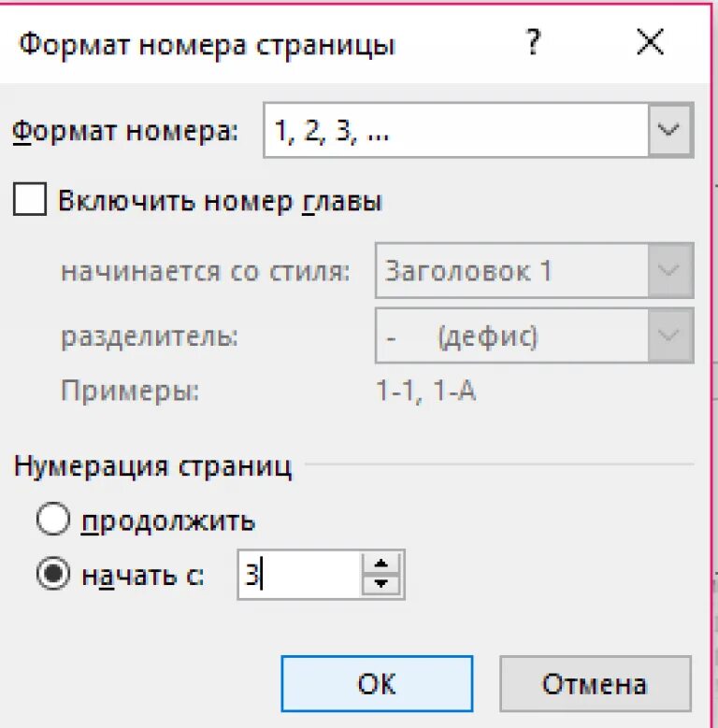Viewport: 718px width, 728px height.
Task: Select the начать с radio button
Action: point(53,574)
